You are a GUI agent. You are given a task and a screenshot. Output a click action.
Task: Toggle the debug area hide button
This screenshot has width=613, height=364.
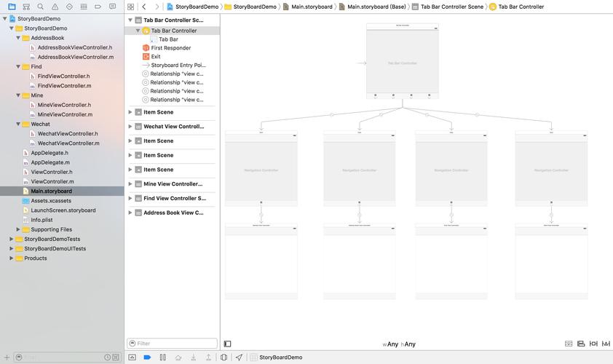(x=133, y=357)
